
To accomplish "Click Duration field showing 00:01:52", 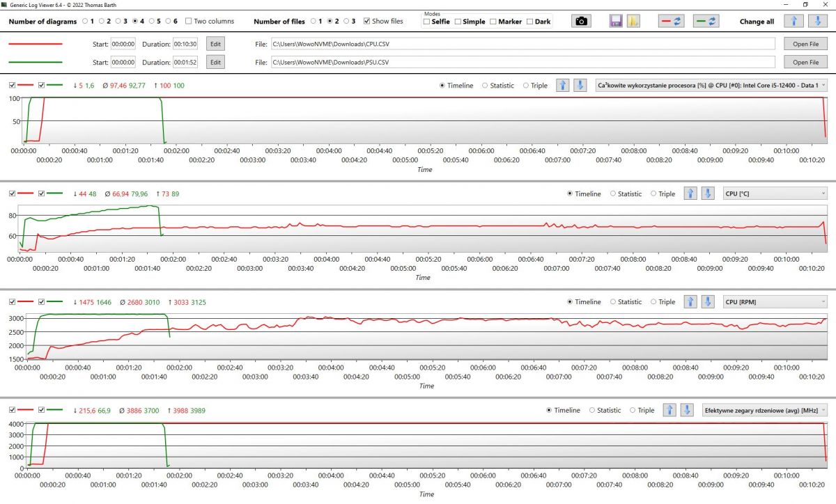I will pos(187,62).
